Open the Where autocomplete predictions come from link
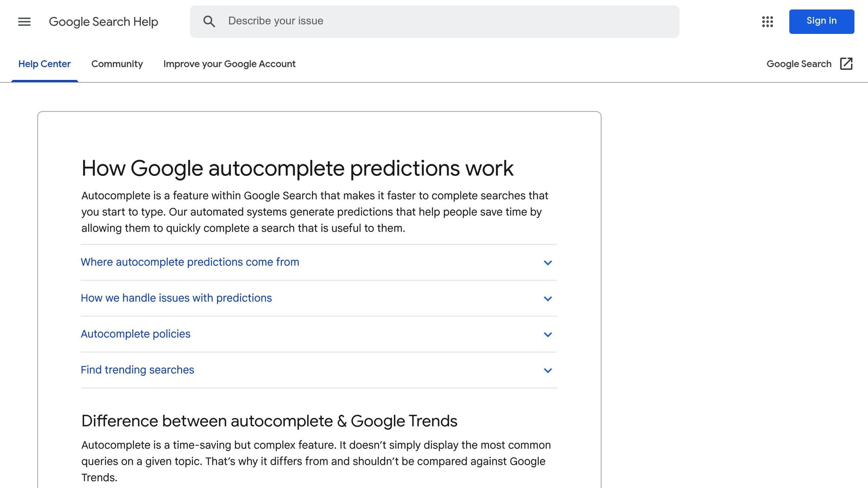The width and height of the screenshot is (868, 488). pyautogui.click(x=190, y=262)
